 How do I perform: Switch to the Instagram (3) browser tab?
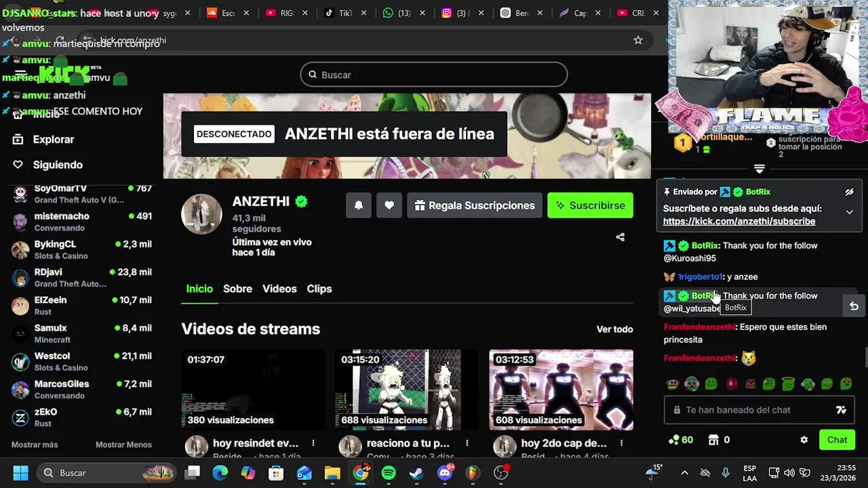pos(464,13)
